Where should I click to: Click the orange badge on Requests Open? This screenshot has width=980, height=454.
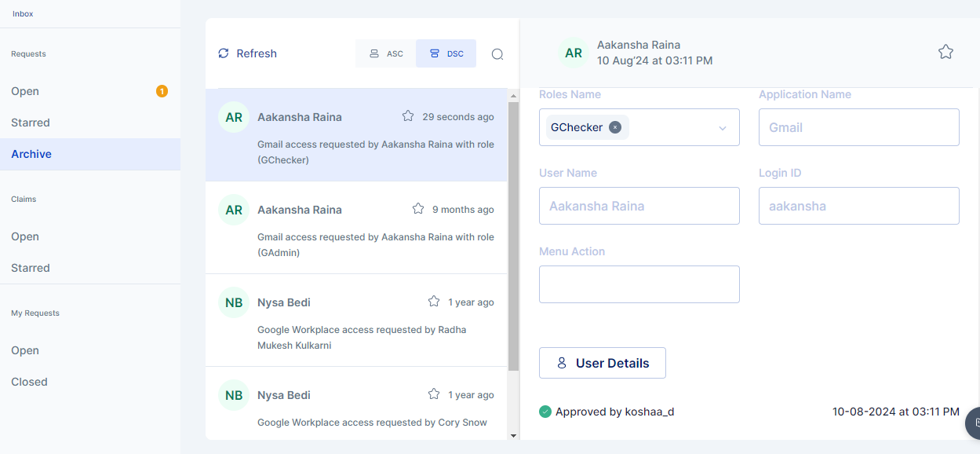(162, 91)
